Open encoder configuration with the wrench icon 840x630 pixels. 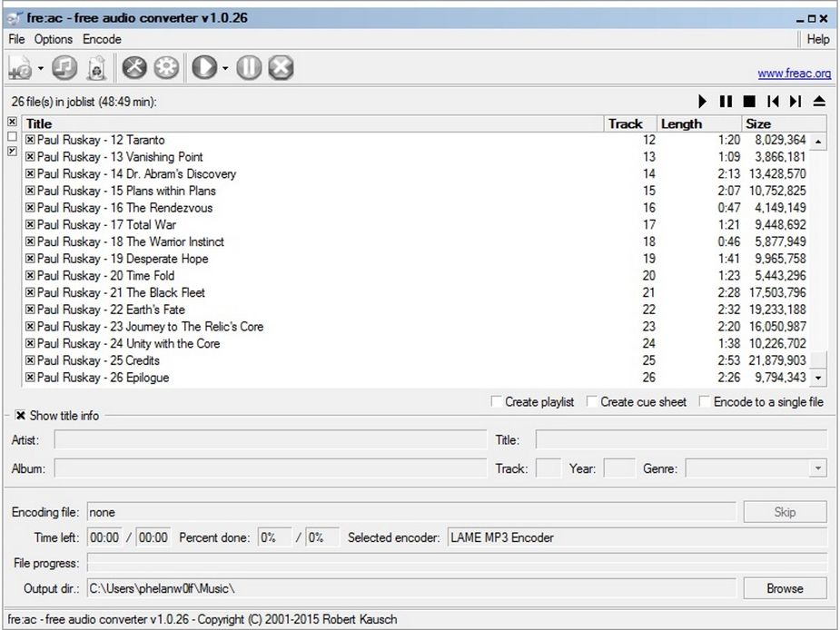coord(136,67)
